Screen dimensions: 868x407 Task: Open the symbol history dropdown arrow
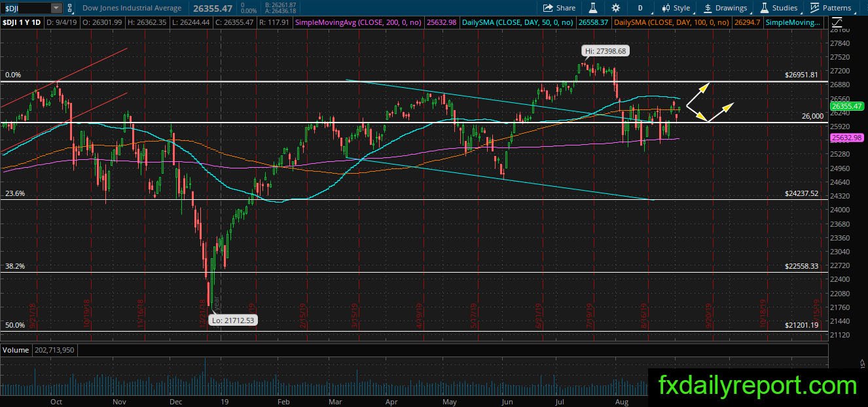coord(56,8)
